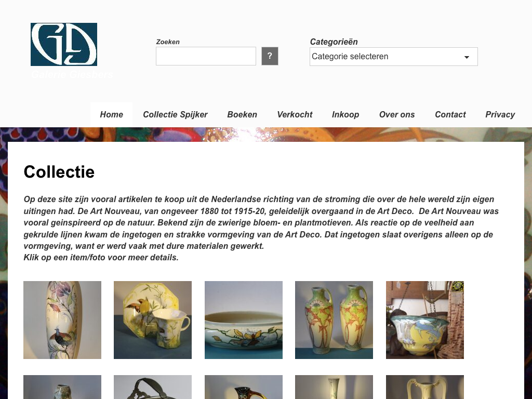532x399 pixels.
Task: Visit the Over ons page
Action: [397, 115]
